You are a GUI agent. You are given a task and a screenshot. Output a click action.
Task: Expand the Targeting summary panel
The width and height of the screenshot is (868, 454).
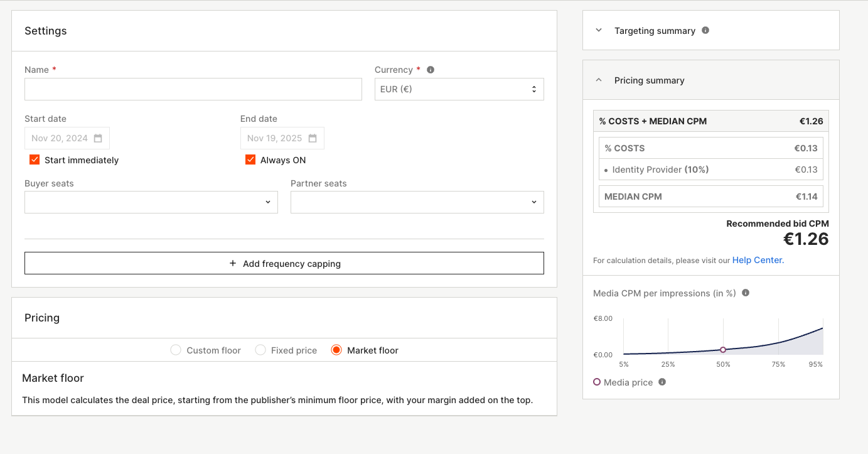coord(599,30)
